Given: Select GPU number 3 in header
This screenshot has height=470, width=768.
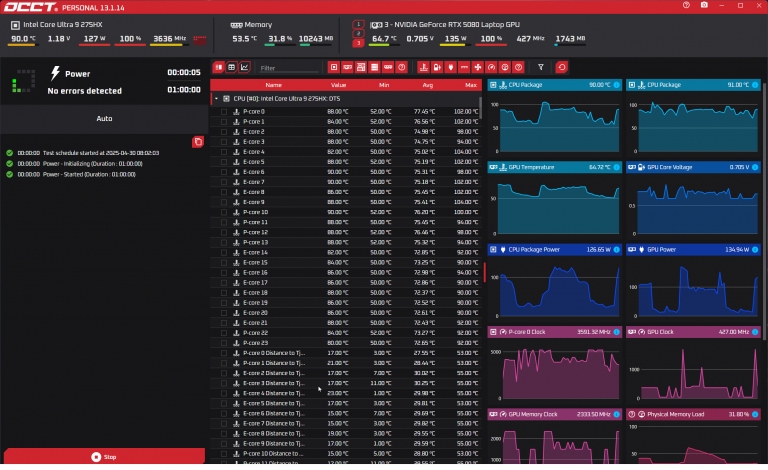Looking at the screenshot, I should [x=358, y=43].
